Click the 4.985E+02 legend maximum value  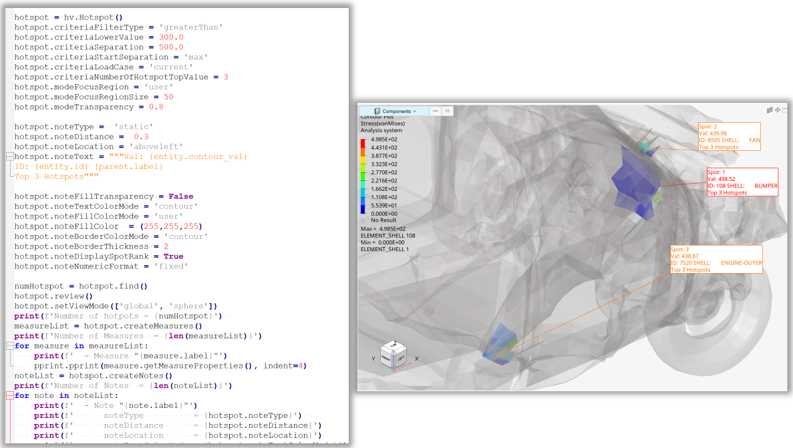384,140
